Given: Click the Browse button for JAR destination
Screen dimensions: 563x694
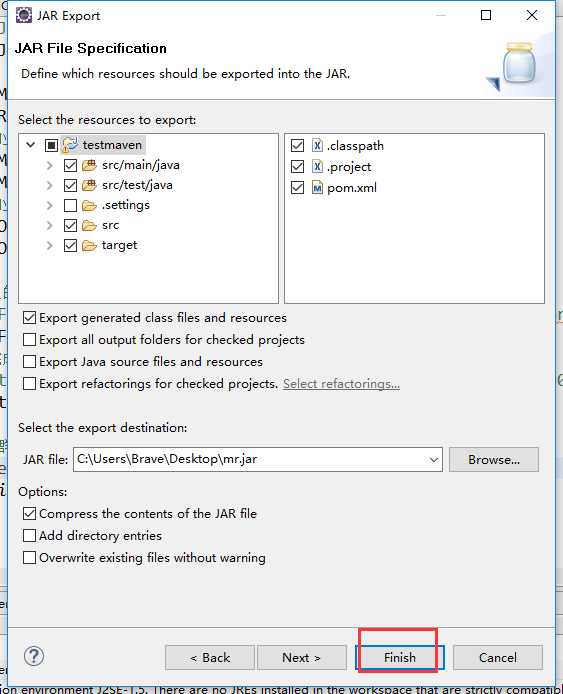Looking at the screenshot, I should coord(494,459).
